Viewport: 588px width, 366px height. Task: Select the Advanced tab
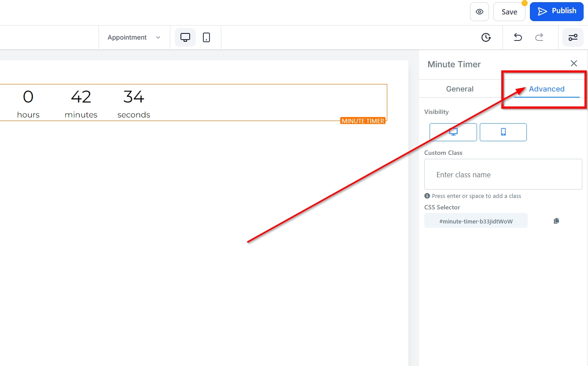pos(547,89)
